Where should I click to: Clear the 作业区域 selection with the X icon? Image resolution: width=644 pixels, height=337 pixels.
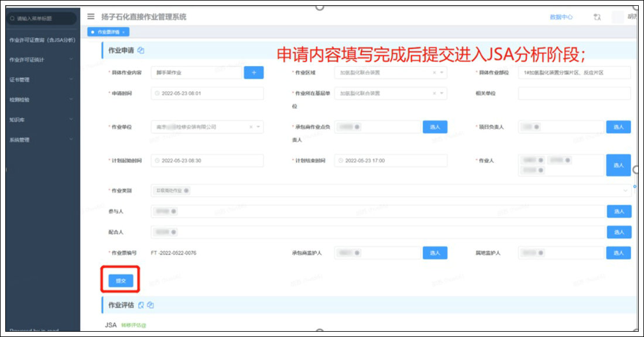[x=434, y=73]
